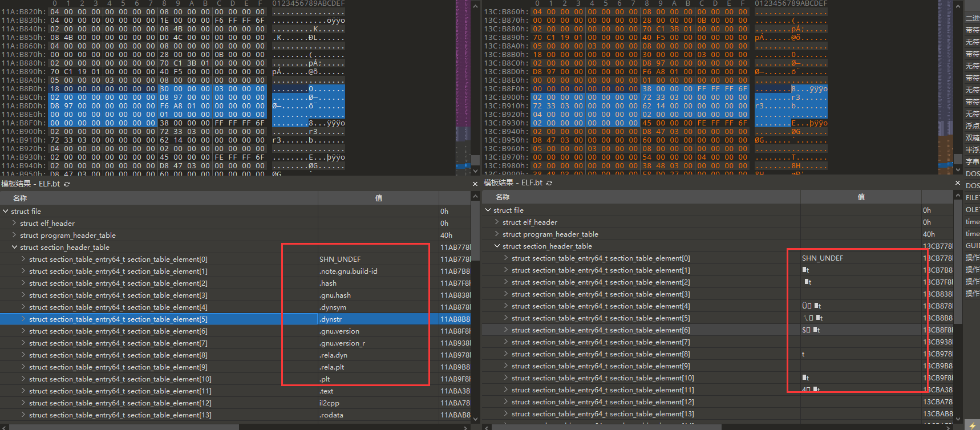
Task: Select section_table_element[3] row in right pane
Action: click(718, 294)
